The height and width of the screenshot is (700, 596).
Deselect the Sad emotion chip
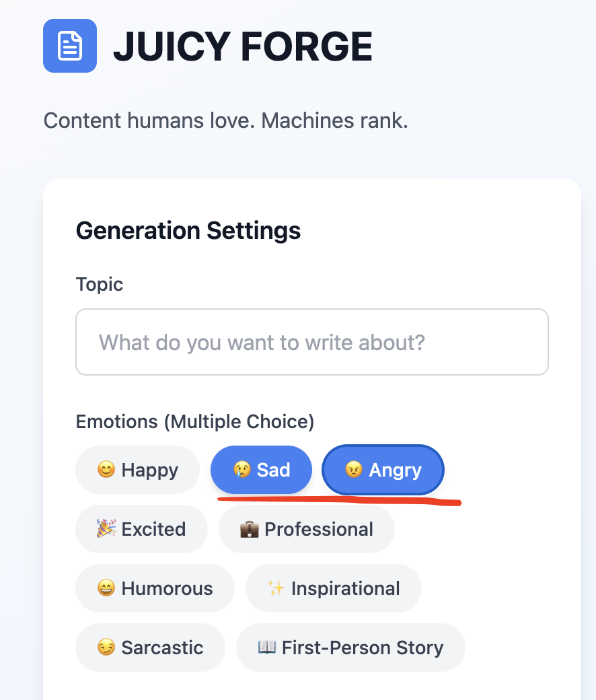261,470
